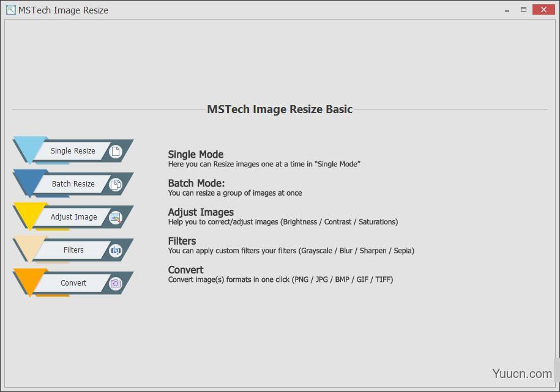
Task: Click the stacked pages icon on Batch Resize
Action: pyautogui.click(x=115, y=185)
